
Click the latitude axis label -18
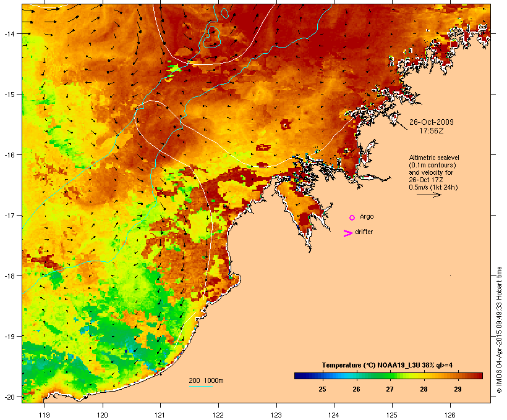9,276
